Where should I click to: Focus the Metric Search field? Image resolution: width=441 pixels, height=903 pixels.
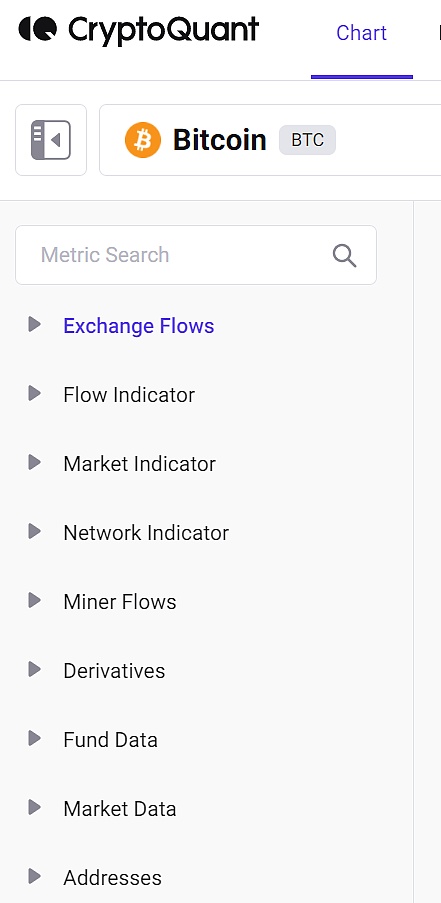[x=196, y=255]
